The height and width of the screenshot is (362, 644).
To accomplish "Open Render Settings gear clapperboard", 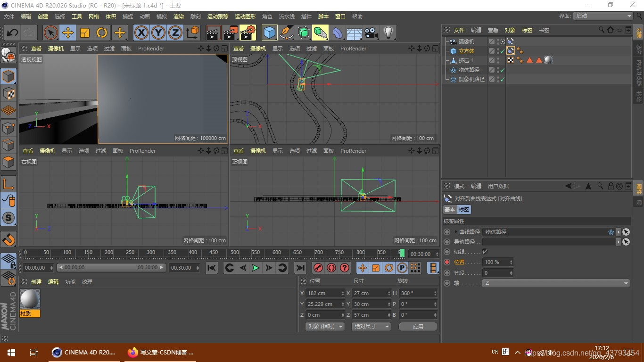I will (x=248, y=33).
